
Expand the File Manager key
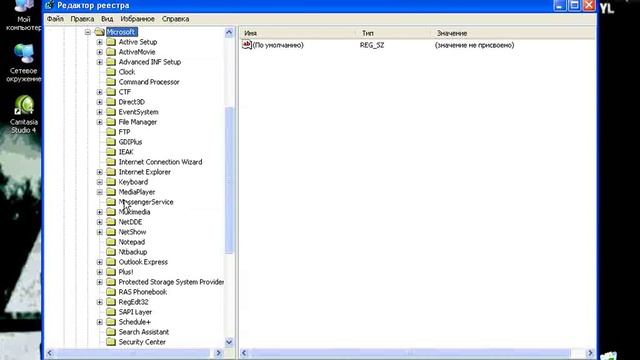point(100,122)
